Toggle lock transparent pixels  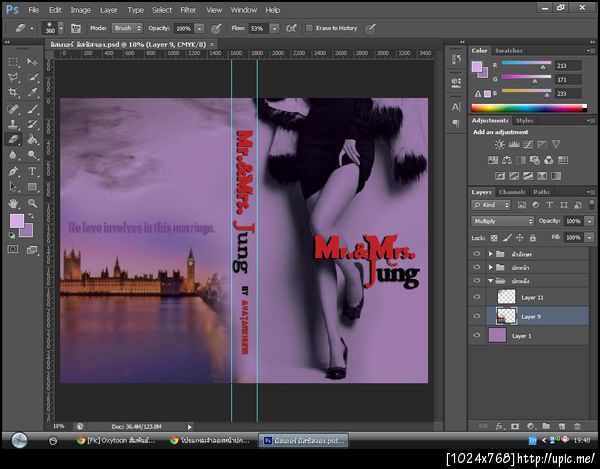(x=494, y=238)
